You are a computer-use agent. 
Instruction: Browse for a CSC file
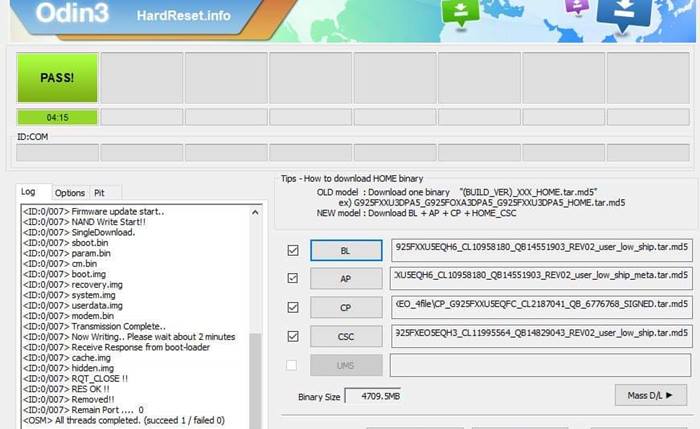pyautogui.click(x=346, y=336)
